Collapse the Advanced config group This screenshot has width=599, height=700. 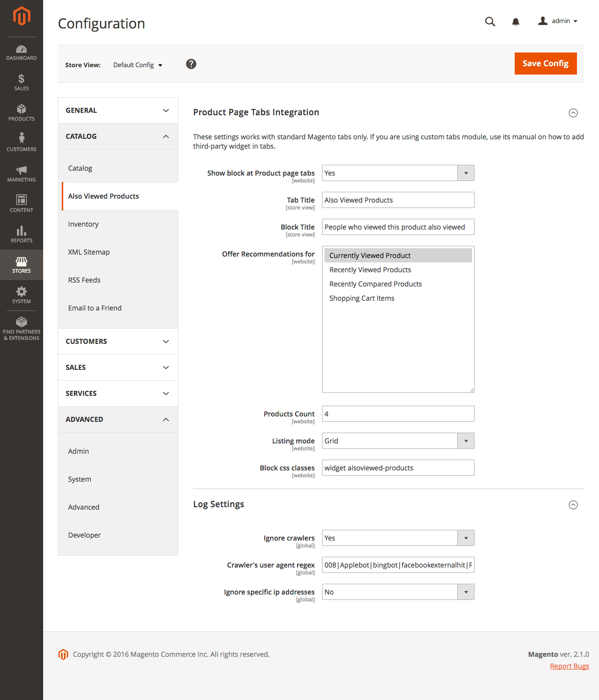coord(118,419)
